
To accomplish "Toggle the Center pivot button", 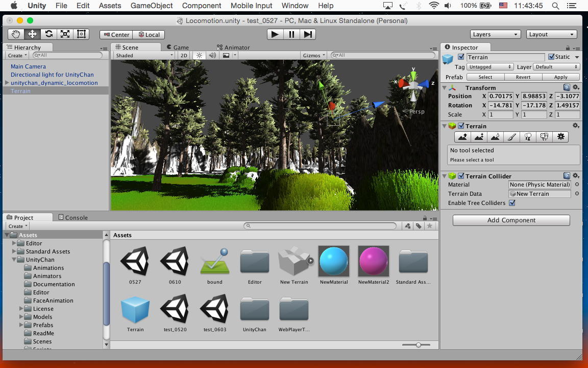I will point(116,35).
